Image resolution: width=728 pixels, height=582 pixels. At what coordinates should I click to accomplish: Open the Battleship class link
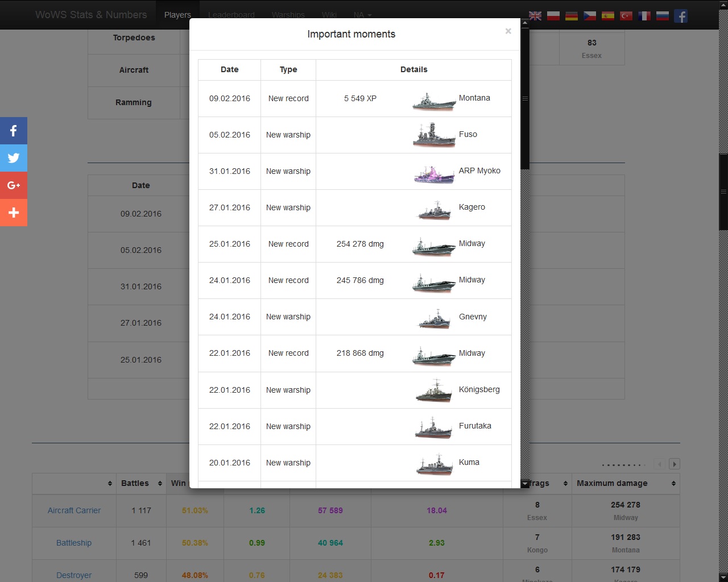[x=74, y=543]
